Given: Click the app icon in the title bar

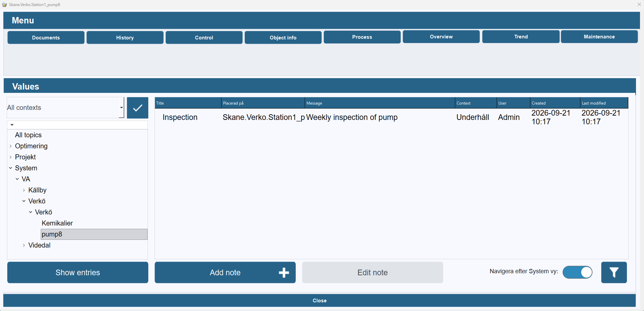Looking at the screenshot, I should tap(4, 5).
